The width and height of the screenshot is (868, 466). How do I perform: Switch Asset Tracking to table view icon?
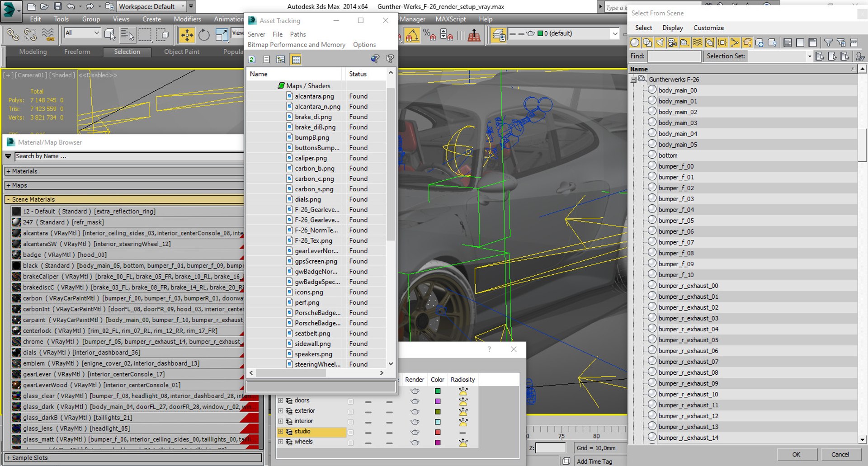point(296,59)
